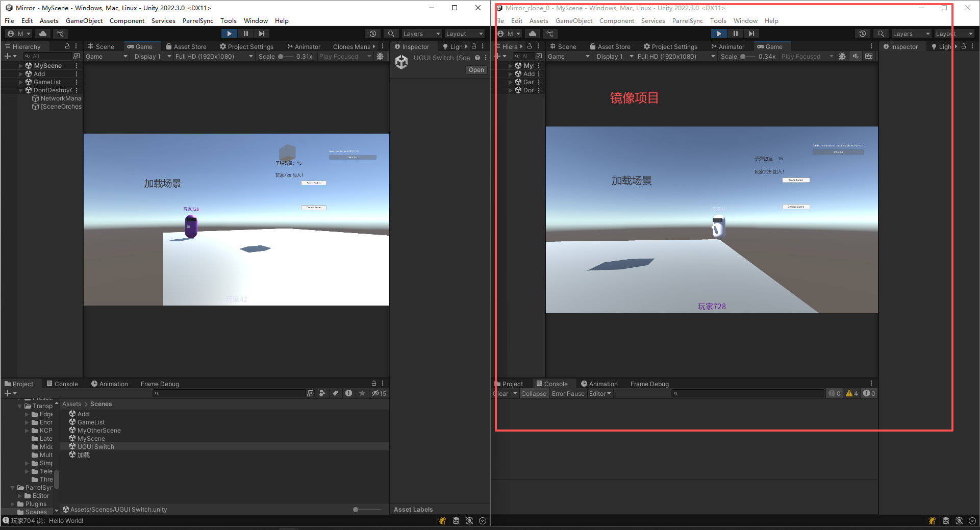Open help for UGUI Switch in Inspector
The image size is (980, 530).
[478, 58]
